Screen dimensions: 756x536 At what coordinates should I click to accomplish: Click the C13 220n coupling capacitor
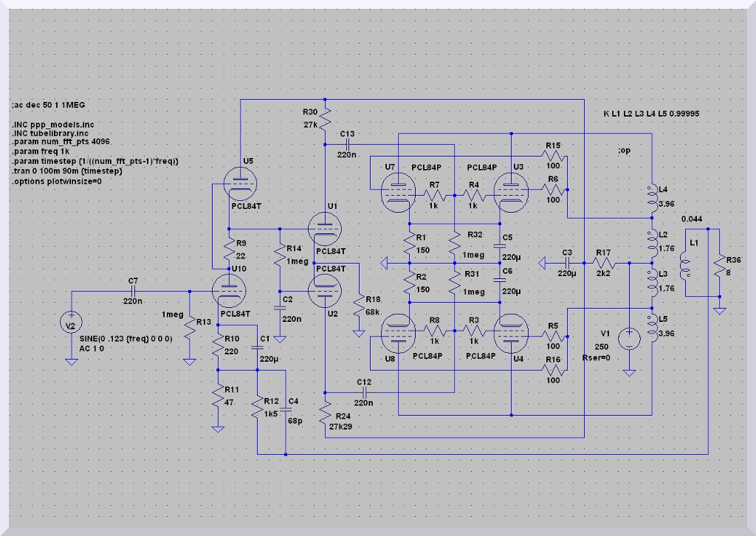(x=347, y=144)
